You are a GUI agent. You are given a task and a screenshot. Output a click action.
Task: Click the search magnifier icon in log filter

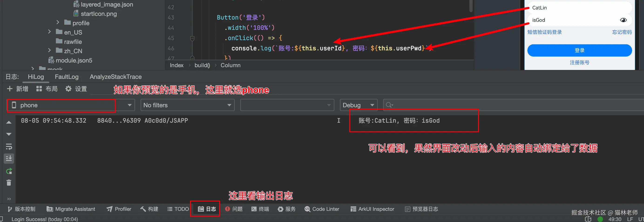click(389, 105)
